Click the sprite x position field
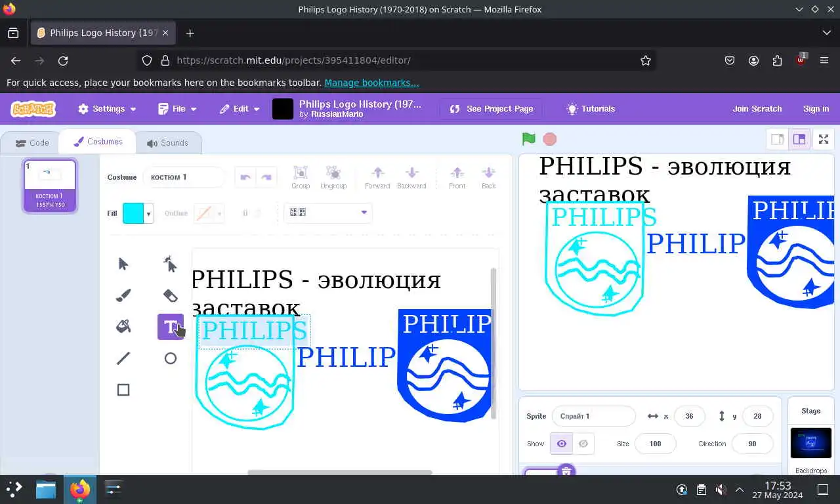Viewport: 840px width, 504px height. click(x=689, y=416)
